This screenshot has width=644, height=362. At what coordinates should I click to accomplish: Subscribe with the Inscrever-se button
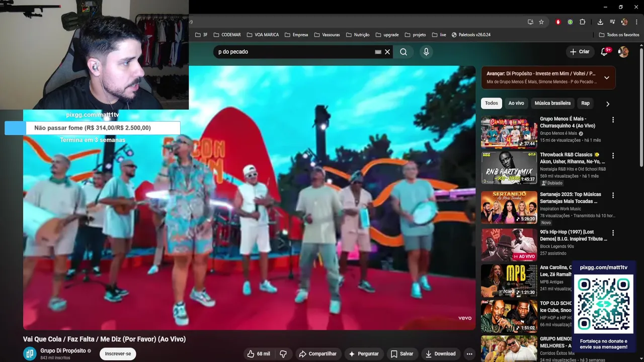click(x=118, y=354)
